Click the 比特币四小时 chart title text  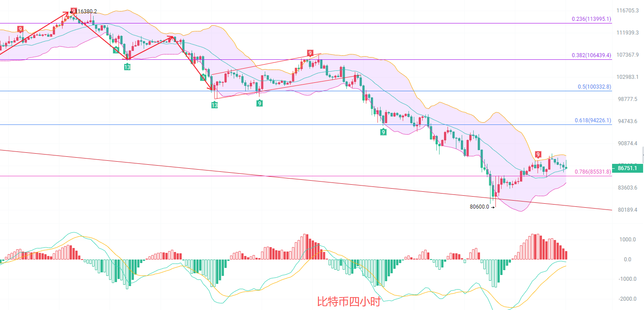coord(349,302)
